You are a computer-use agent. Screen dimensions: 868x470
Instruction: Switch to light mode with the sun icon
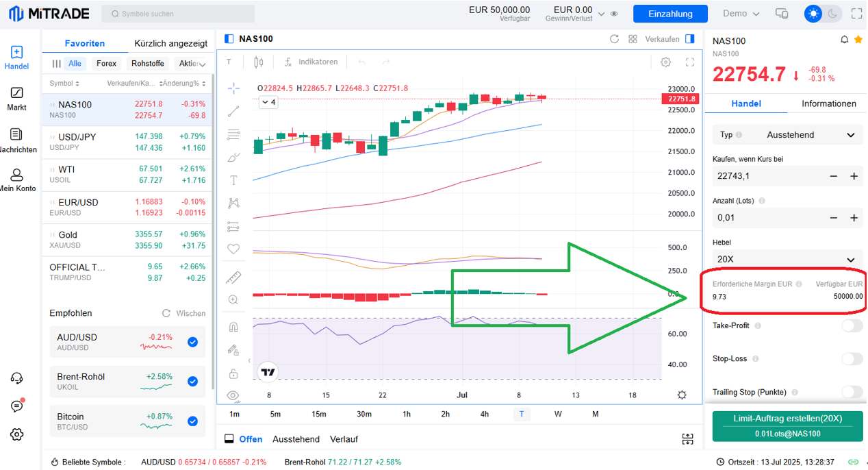pyautogui.click(x=813, y=14)
